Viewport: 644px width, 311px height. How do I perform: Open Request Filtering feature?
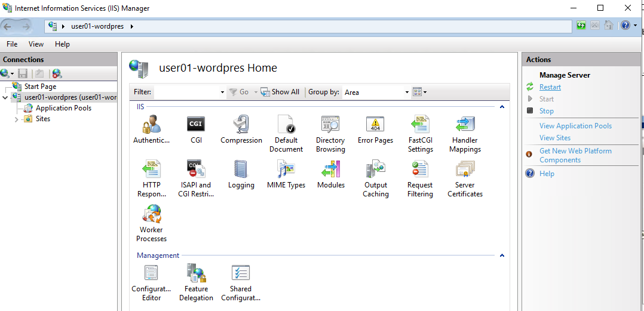click(x=420, y=178)
